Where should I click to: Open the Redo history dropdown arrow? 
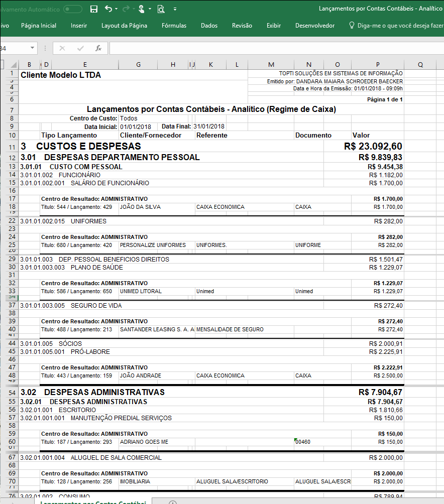(x=134, y=9)
